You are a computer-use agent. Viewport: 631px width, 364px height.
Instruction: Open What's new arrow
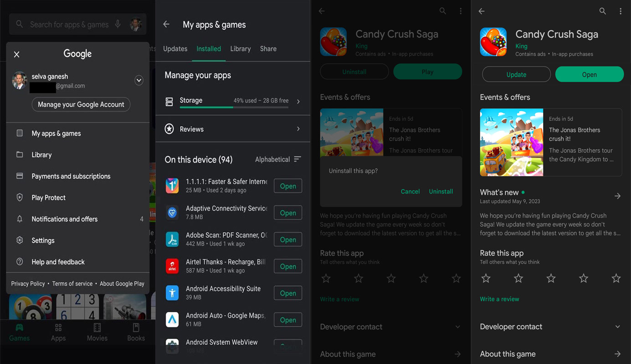click(617, 196)
